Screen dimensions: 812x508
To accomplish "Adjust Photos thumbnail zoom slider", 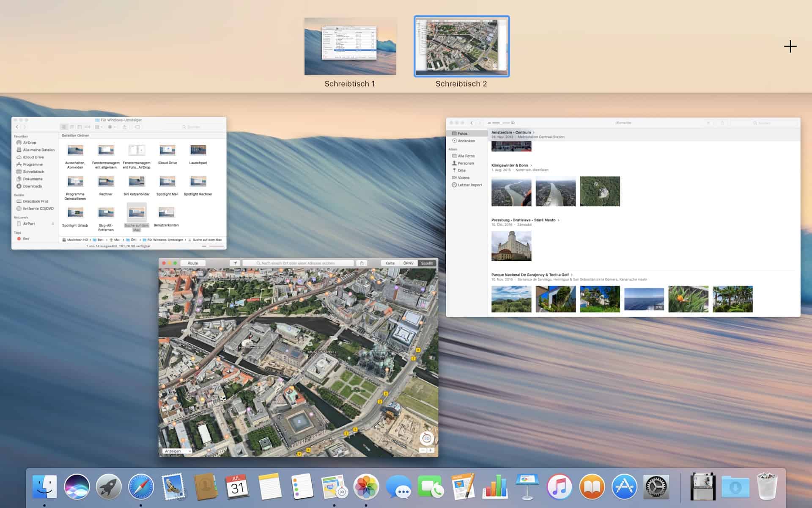I will (x=501, y=123).
